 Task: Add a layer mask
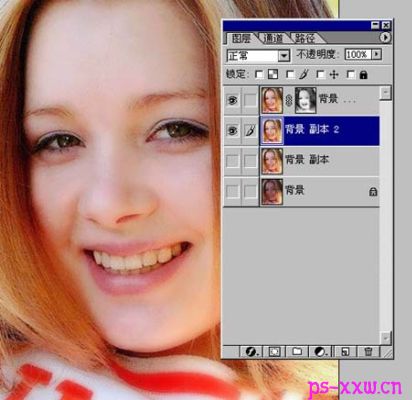(274, 352)
